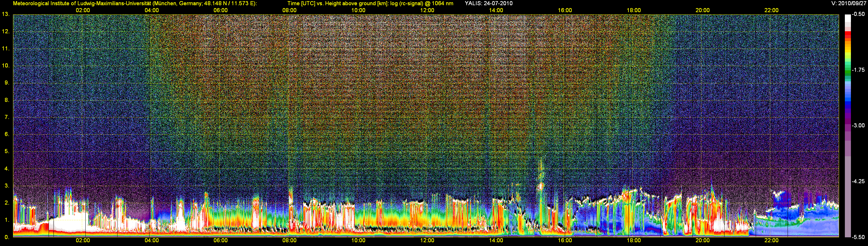
Task: Click the 20:00 label on the top time axis
Action: (703, 10)
